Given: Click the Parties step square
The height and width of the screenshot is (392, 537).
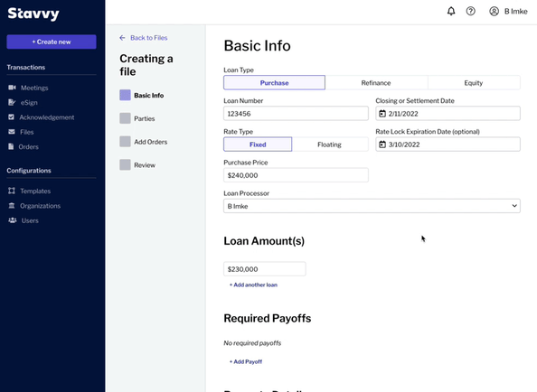Looking at the screenshot, I should (125, 118).
